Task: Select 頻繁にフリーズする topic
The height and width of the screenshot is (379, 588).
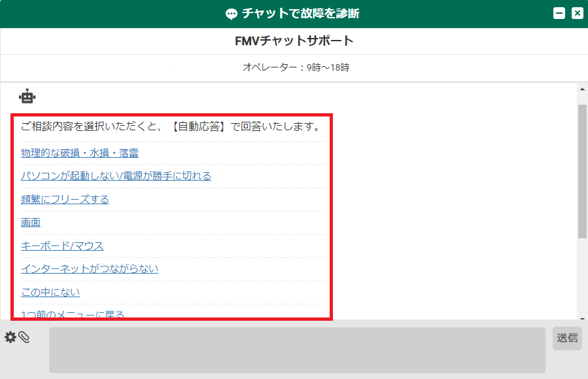Action: coord(65,200)
